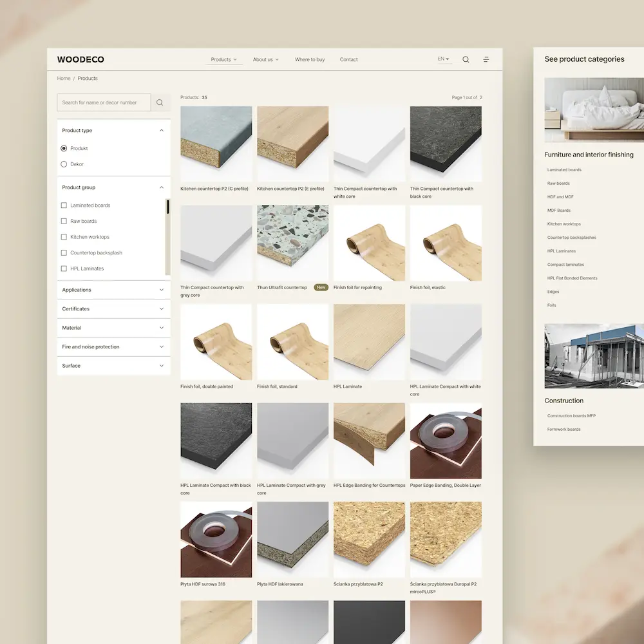Check the Laminated boards checkbox
Viewport: 644px width, 644px height.
(x=64, y=205)
